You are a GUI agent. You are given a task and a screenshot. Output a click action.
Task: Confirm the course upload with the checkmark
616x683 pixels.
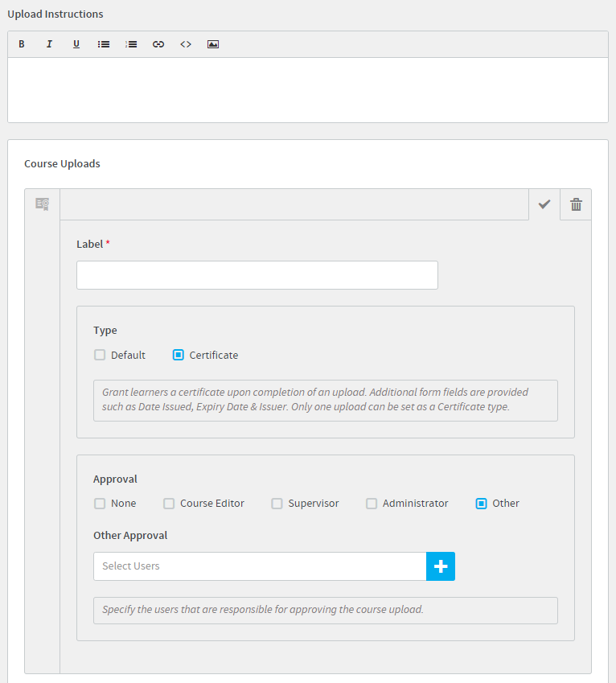coord(544,204)
